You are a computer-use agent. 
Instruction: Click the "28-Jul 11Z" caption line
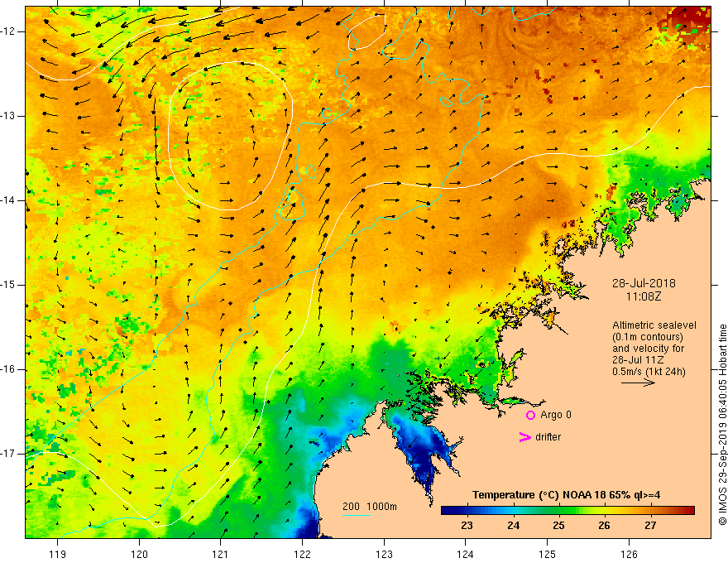coord(638,360)
